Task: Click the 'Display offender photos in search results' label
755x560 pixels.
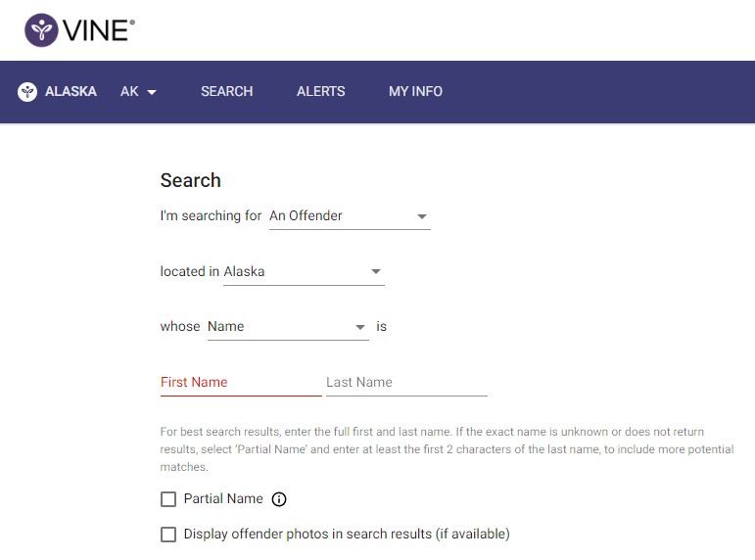Action: 347,535
